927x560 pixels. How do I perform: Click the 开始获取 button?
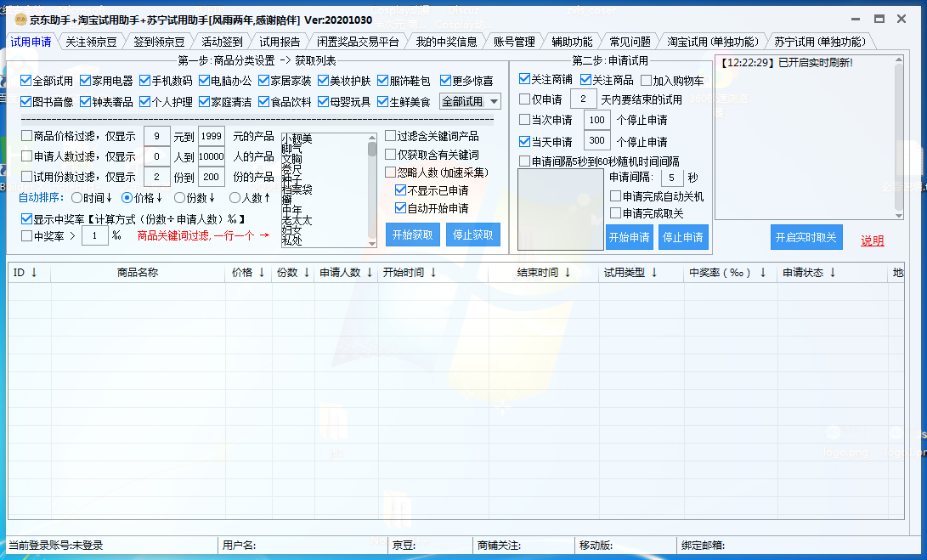tap(413, 235)
